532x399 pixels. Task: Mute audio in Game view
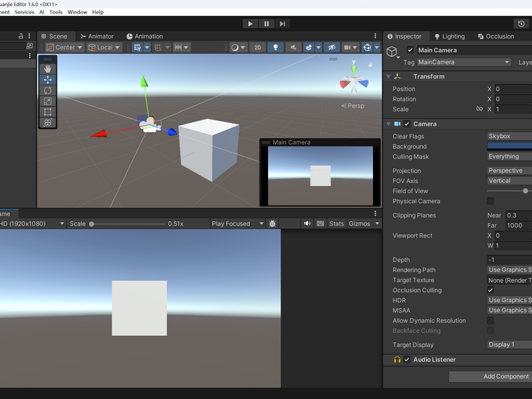click(x=307, y=223)
